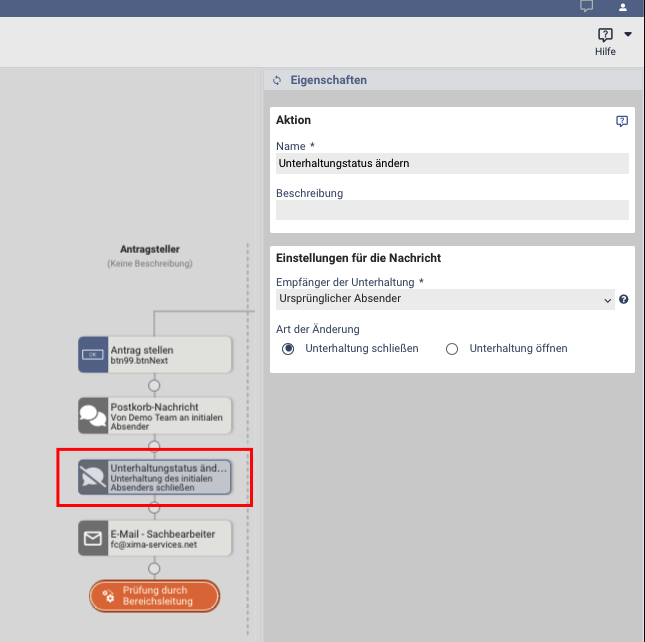Edit the Name field Unterhaltungstatus ändern
This screenshot has height=642, width=645.
(x=452, y=163)
